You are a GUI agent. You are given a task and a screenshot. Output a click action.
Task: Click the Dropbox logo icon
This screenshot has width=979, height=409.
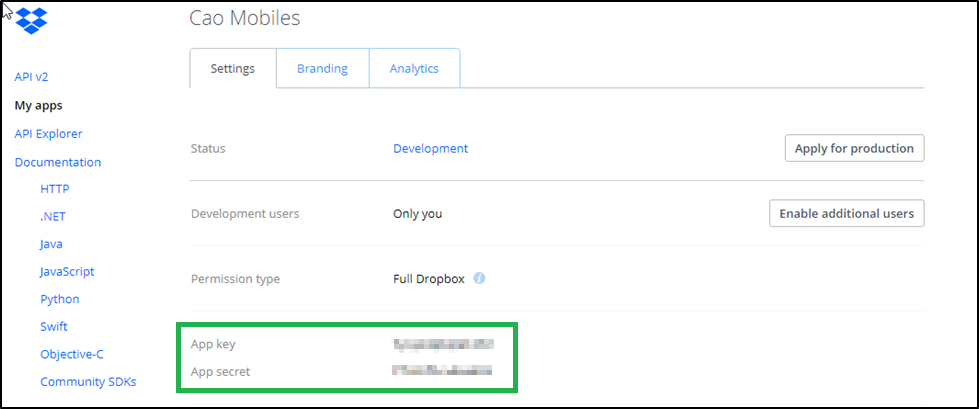pyautogui.click(x=31, y=19)
